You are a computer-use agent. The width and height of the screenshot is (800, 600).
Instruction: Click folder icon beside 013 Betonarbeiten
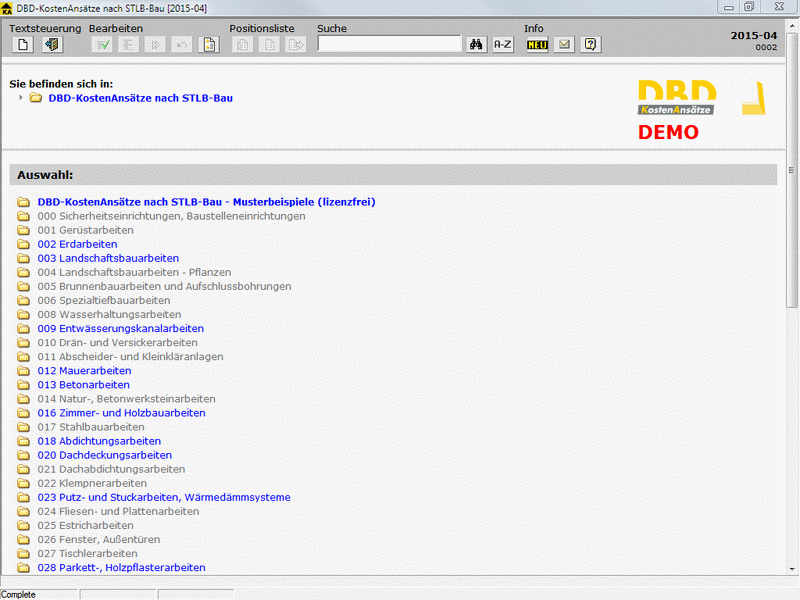coord(23,385)
